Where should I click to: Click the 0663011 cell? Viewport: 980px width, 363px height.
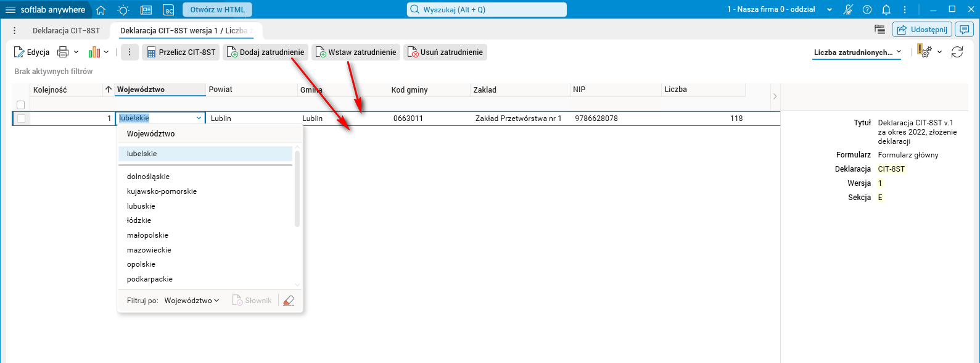430,119
